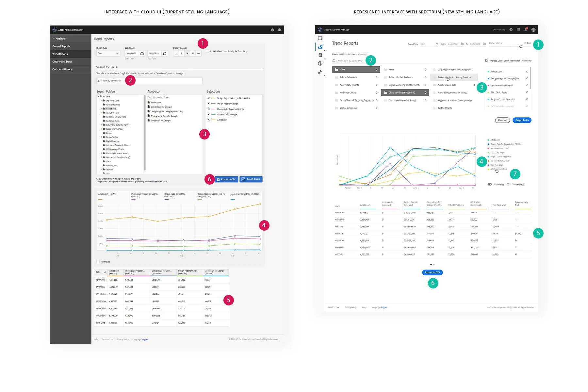588x392 pixels.
Task: Turn on the Area Graph switch in Spectrum
Action: (509, 185)
